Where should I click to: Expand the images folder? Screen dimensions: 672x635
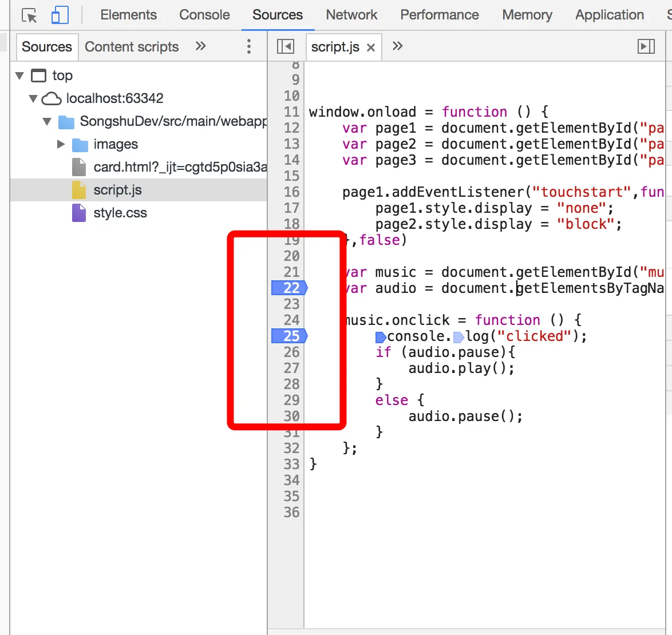coord(61,144)
